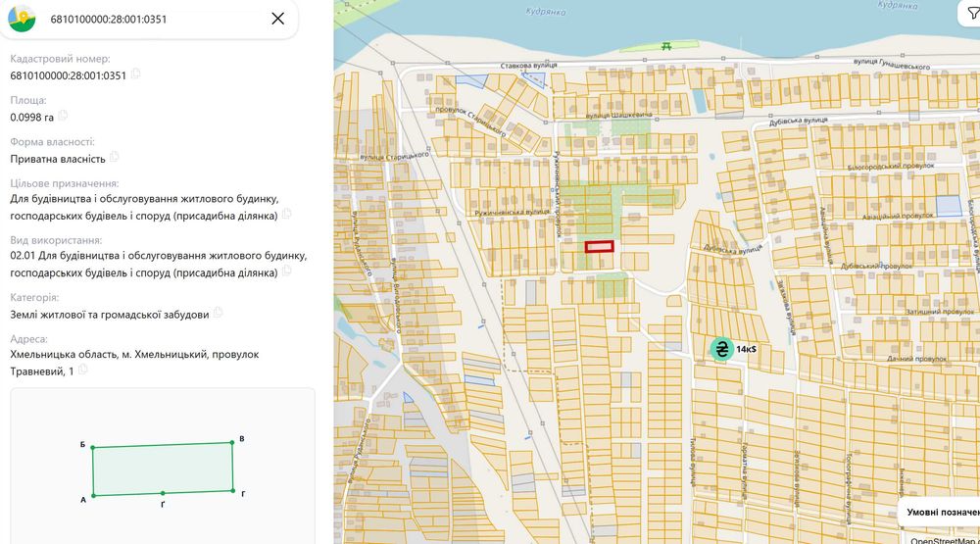Close the parcel info panel with X
This screenshot has height=544, width=980.
click(x=278, y=19)
